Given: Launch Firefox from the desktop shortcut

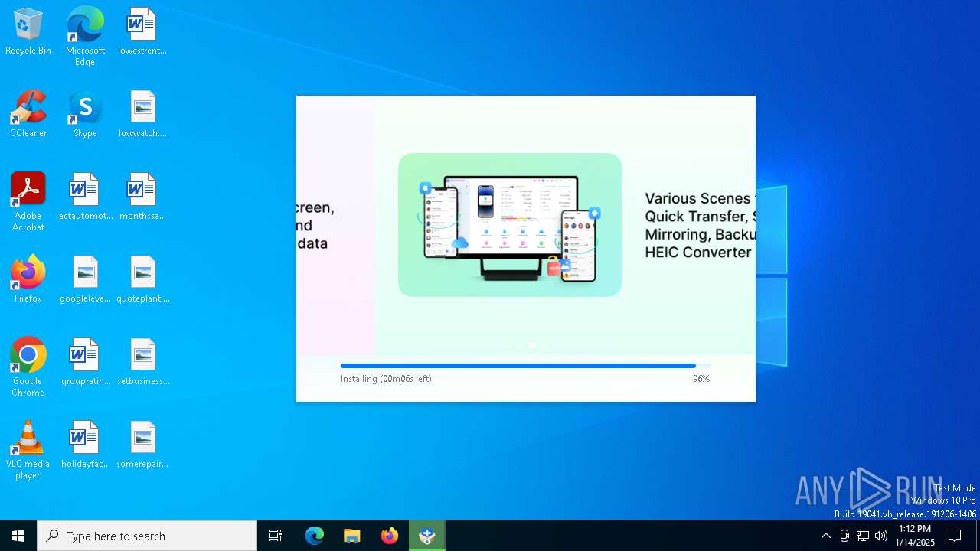Looking at the screenshot, I should (28, 280).
